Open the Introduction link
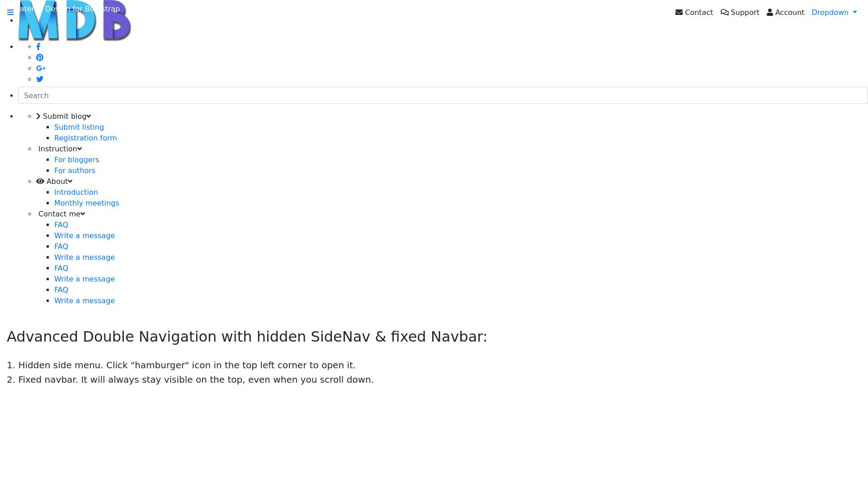The height and width of the screenshot is (488, 868). tap(76, 192)
